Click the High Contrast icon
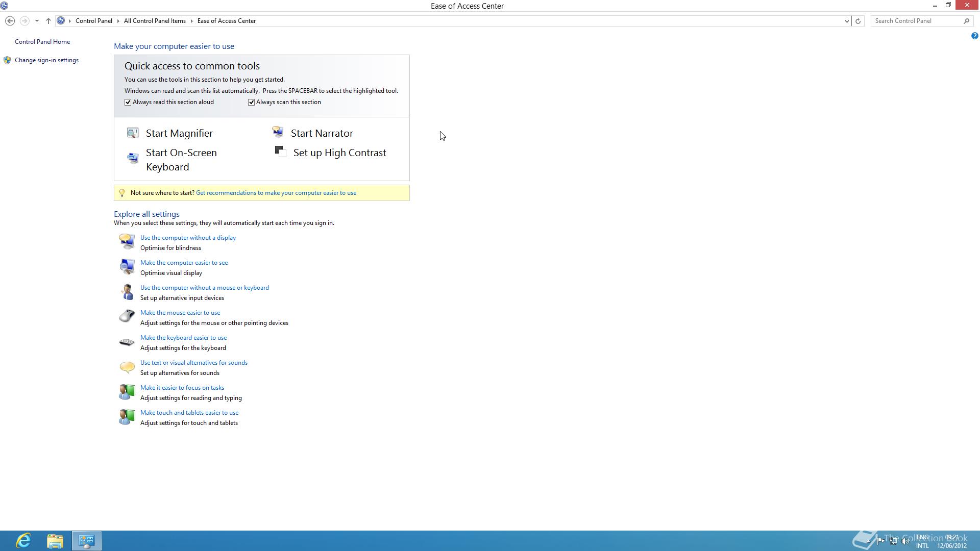The width and height of the screenshot is (980, 551). point(280,152)
